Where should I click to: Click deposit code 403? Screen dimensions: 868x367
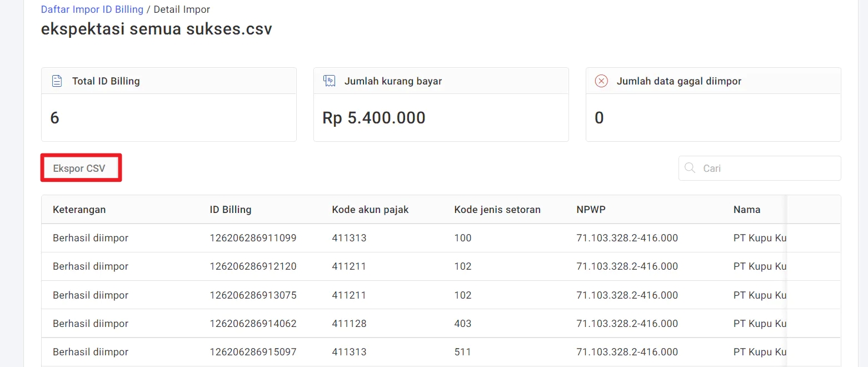[x=462, y=324]
